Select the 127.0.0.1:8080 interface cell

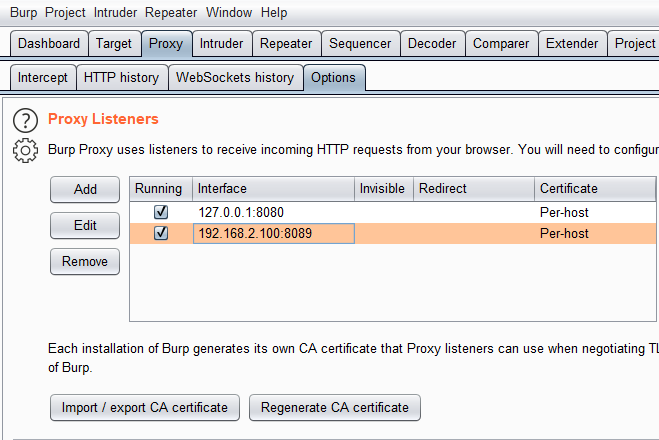coord(274,212)
